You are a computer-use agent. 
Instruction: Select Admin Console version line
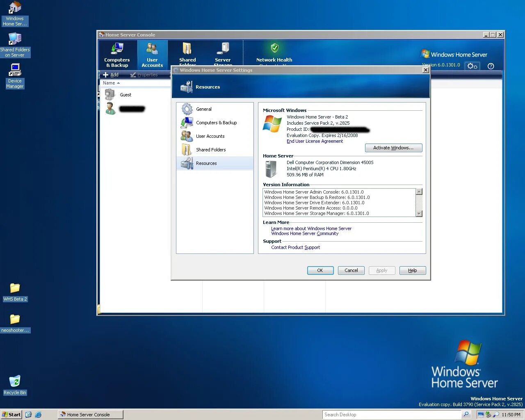coord(314,192)
